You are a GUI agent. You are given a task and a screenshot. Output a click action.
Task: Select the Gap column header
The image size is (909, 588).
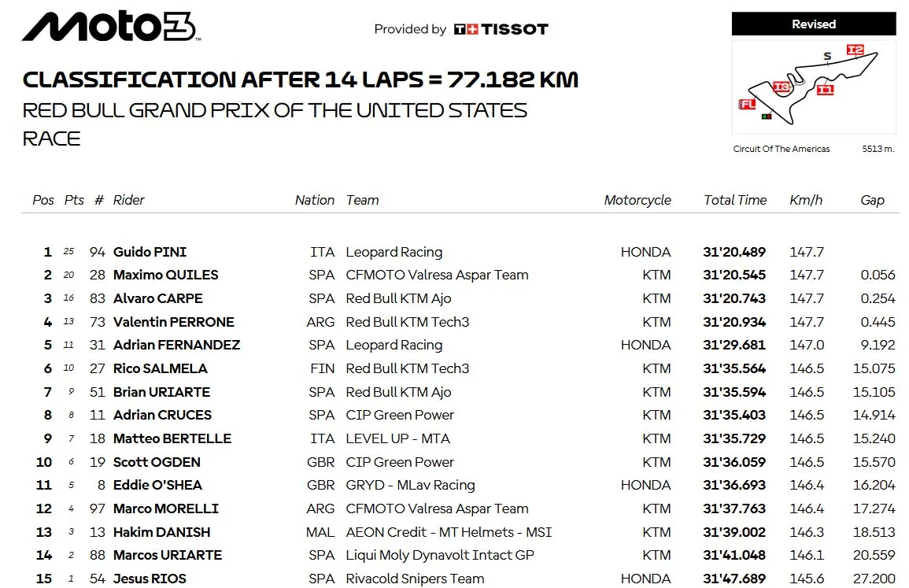[873, 200]
